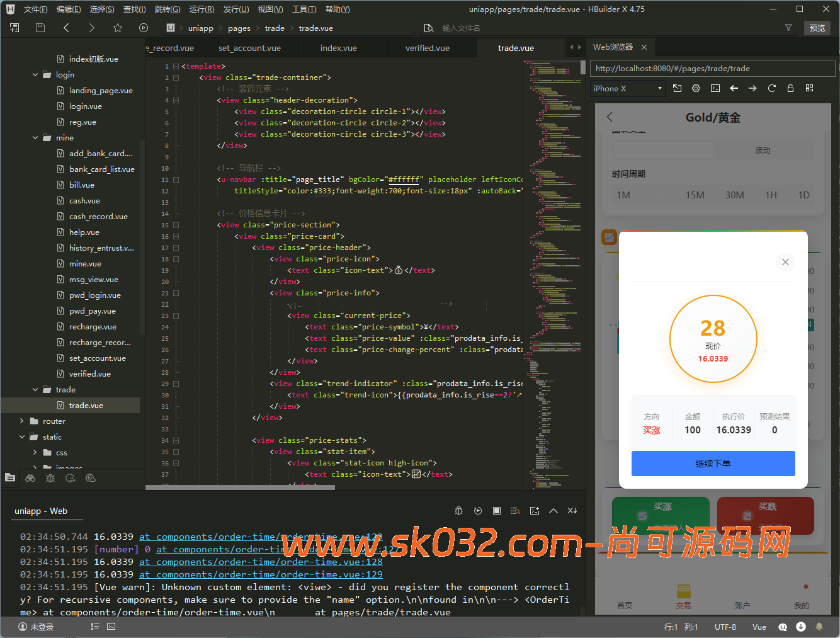Switch to the verified.vue tab

(427, 48)
